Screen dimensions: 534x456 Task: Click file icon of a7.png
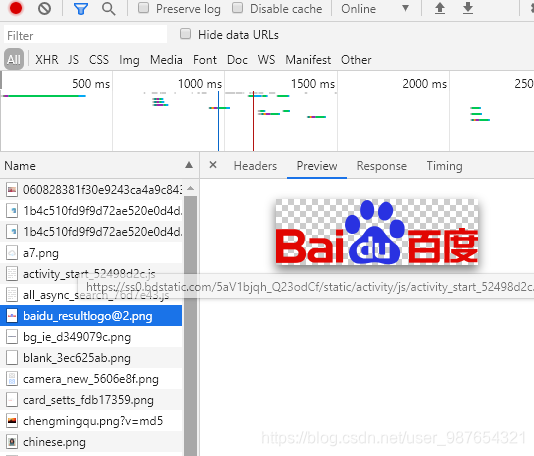tap(12, 253)
